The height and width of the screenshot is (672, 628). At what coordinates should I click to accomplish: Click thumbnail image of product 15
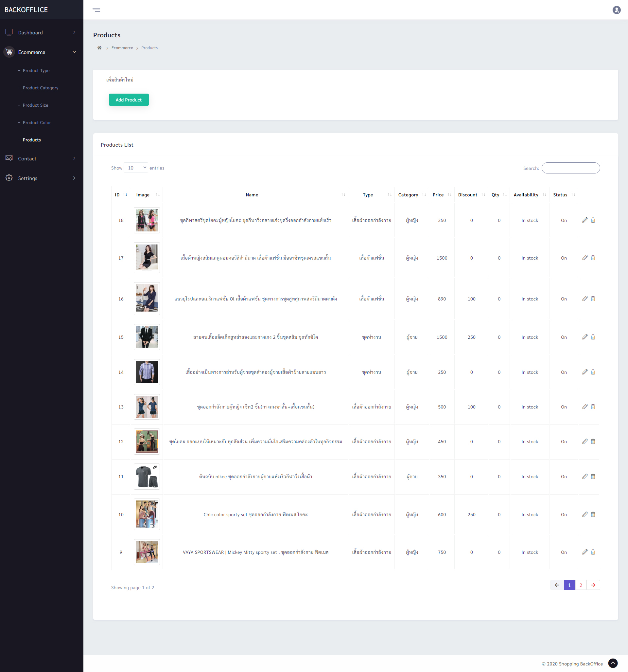[x=147, y=337]
